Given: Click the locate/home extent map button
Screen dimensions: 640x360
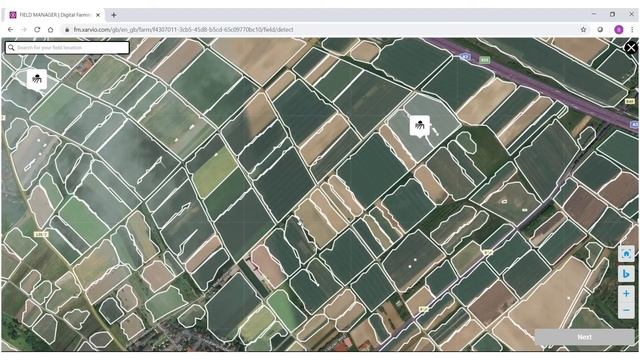Looking at the screenshot, I should [x=626, y=254].
